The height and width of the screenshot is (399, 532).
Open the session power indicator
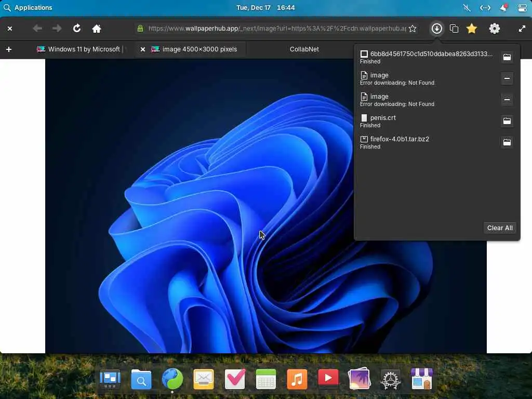(523, 8)
